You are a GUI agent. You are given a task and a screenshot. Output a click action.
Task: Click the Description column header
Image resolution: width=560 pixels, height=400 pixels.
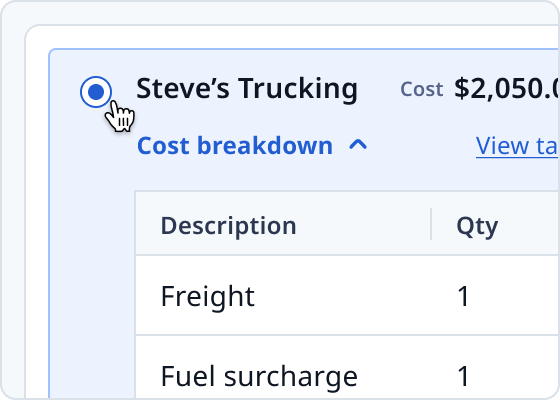click(229, 226)
